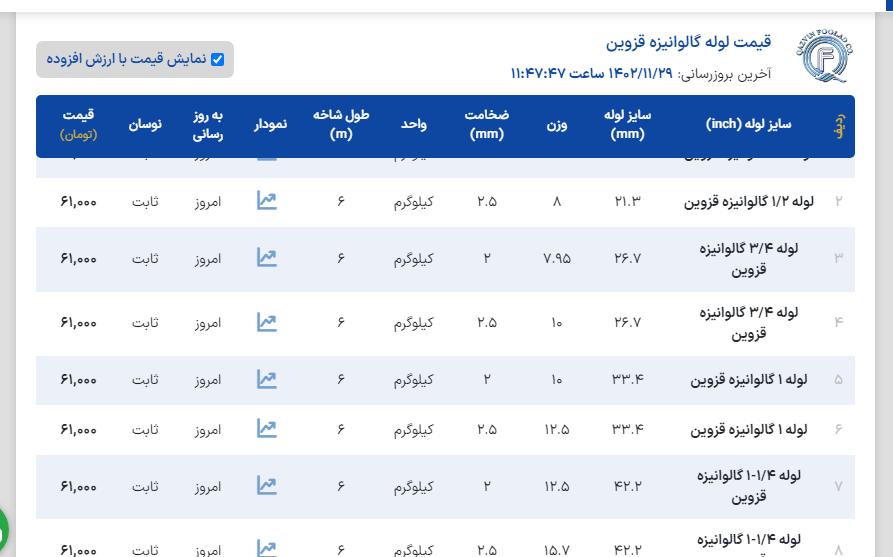This screenshot has height=557, width=893.
Task: View chart icon for row 7 (1-1/4 pipe, 2mm)
Action: pos(266,486)
